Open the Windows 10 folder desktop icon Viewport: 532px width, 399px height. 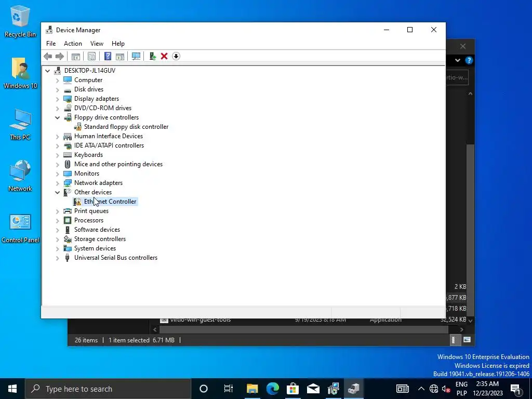click(x=20, y=73)
